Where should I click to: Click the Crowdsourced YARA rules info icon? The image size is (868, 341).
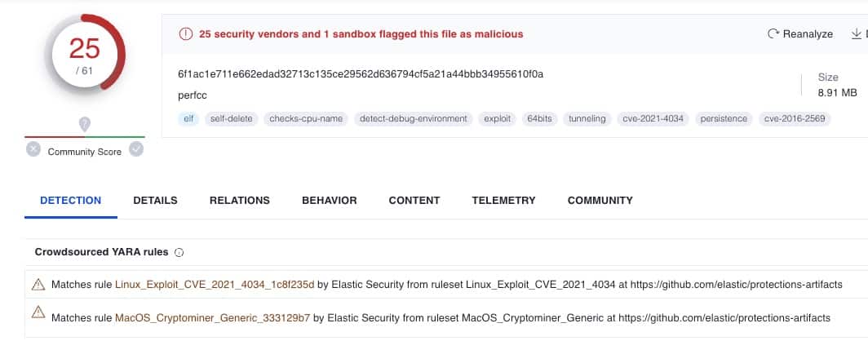[x=179, y=252]
